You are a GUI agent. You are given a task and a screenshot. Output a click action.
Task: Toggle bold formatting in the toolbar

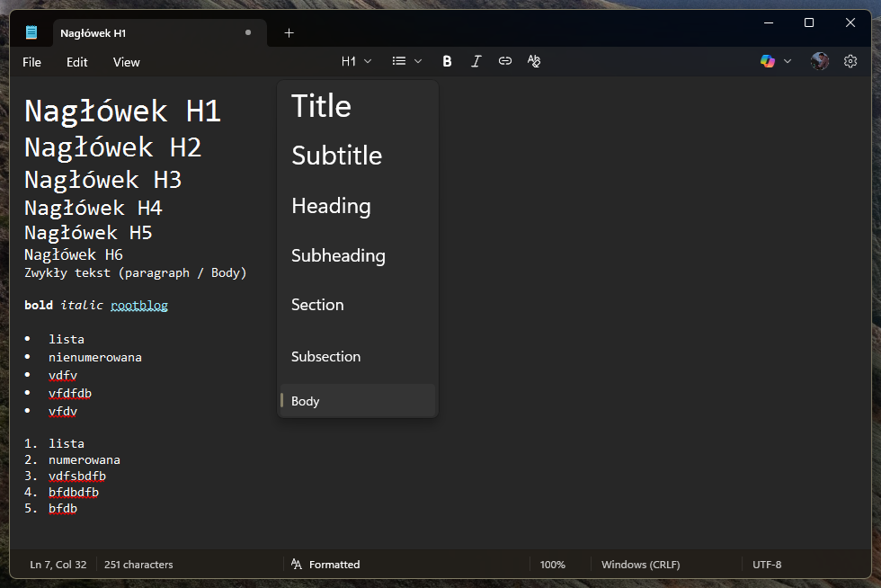tap(447, 61)
